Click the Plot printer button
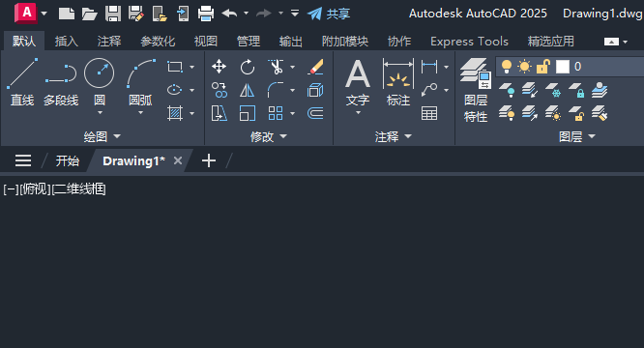Image resolution: width=644 pixels, height=348 pixels. (x=205, y=14)
